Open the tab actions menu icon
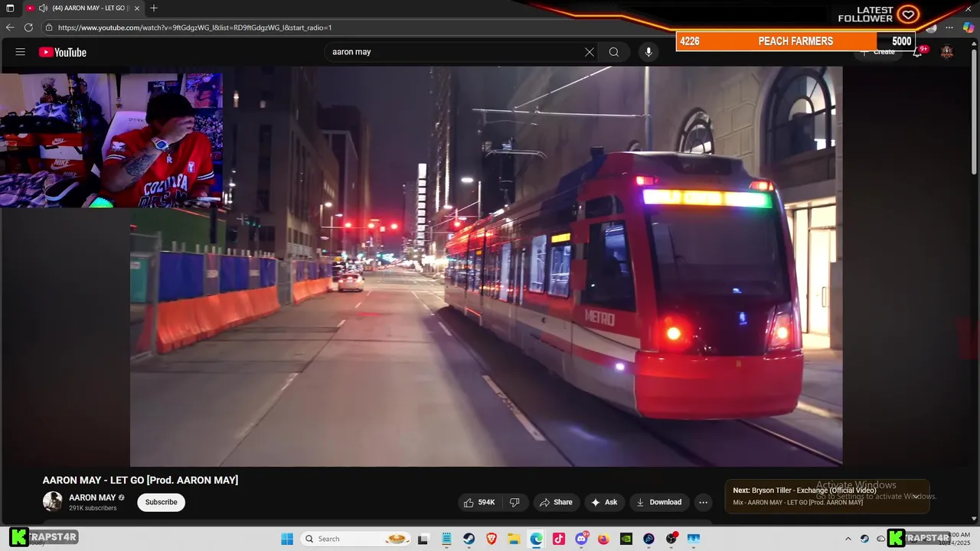This screenshot has height=551, width=980. pyautogui.click(x=10, y=8)
